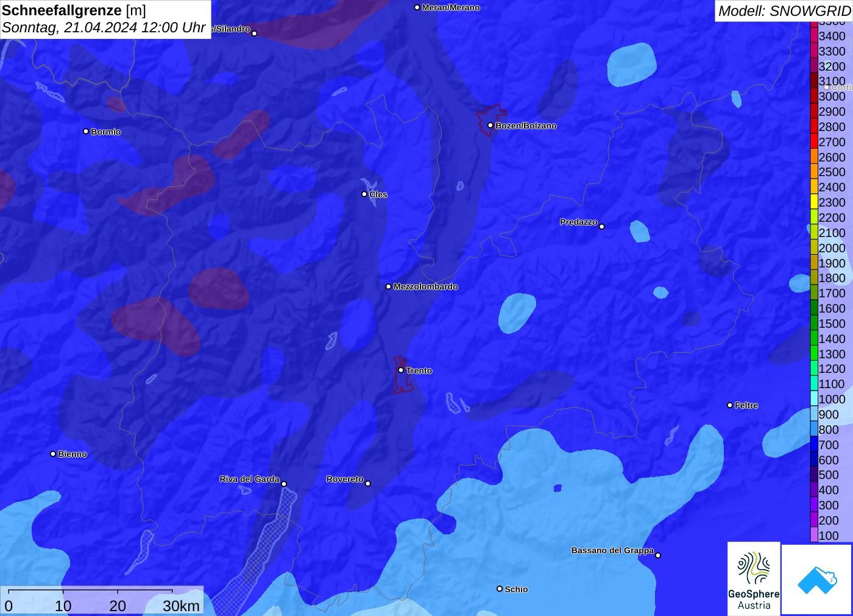853x616 pixels.
Task: Click the 900 m light-blue legend swatch
Action: click(x=814, y=414)
